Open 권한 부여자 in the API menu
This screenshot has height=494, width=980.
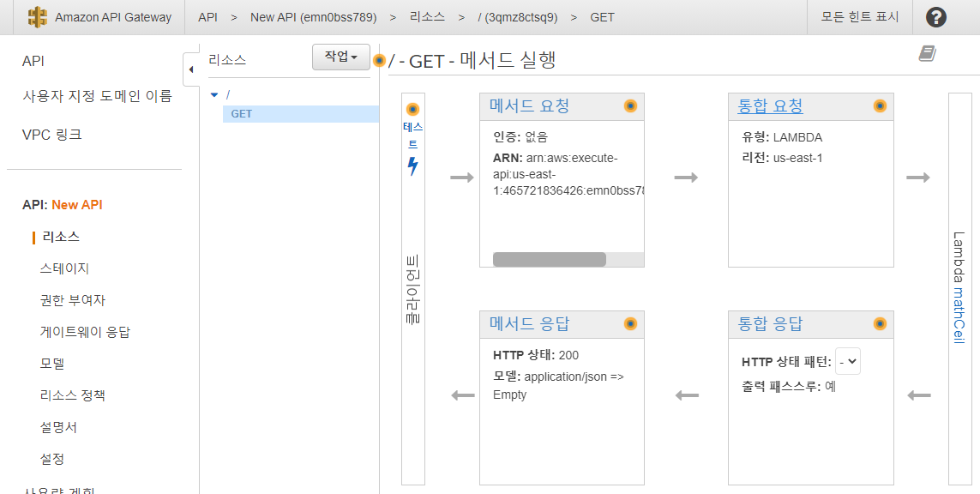tap(73, 300)
